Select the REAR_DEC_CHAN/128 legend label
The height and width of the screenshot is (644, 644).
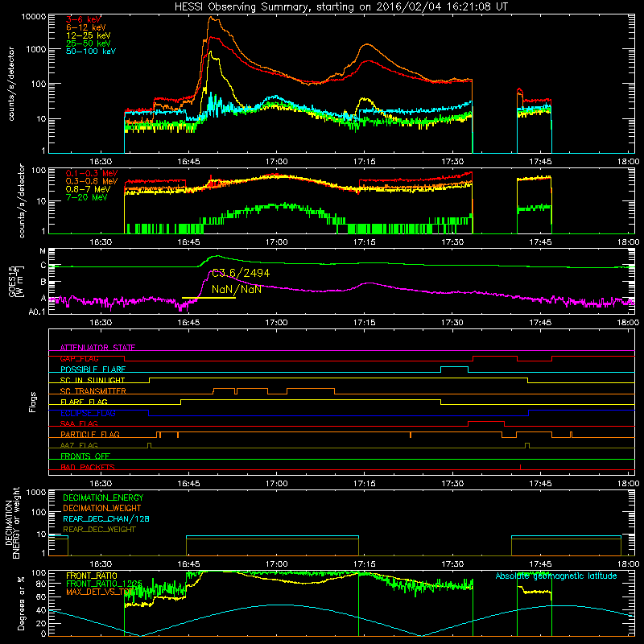[x=106, y=518]
